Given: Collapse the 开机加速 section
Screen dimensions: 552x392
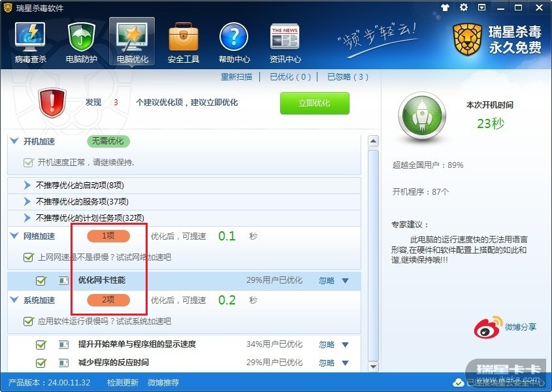Looking at the screenshot, I should [14, 141].
